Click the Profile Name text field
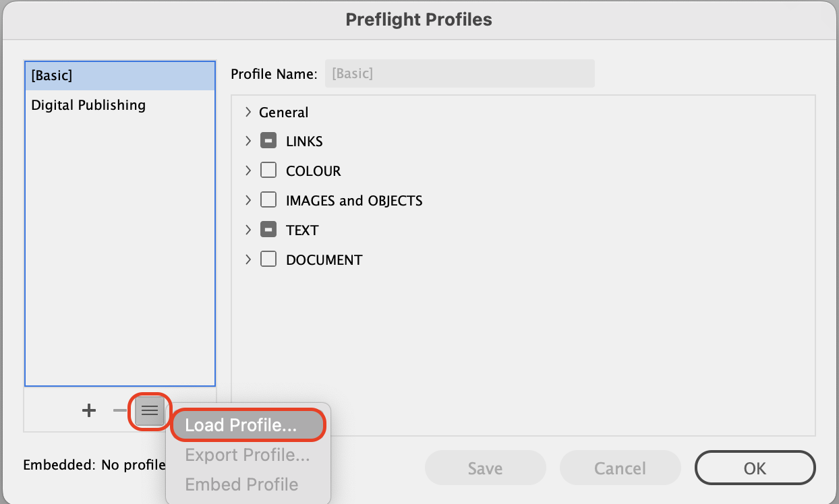 click(x=459, y=73)
